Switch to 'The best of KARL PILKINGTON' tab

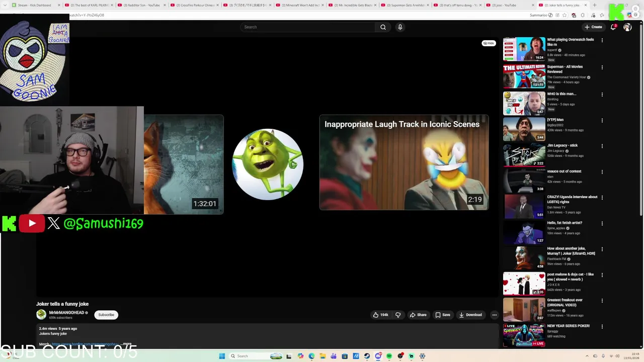coord(89,5)
